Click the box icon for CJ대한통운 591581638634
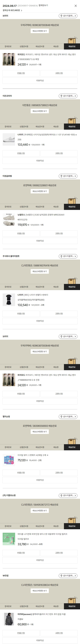This screenshot has width=80, height=644. (72, 600)
